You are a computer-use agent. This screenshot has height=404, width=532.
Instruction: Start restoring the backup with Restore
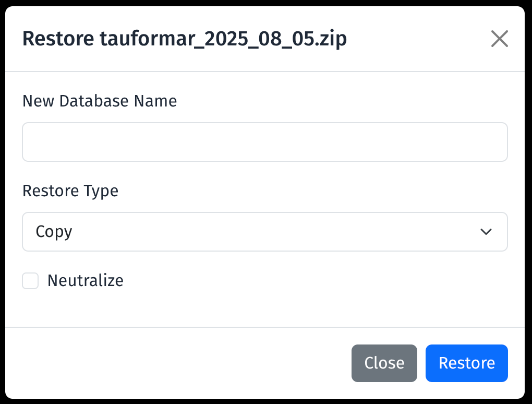click(x=466, y=363)
